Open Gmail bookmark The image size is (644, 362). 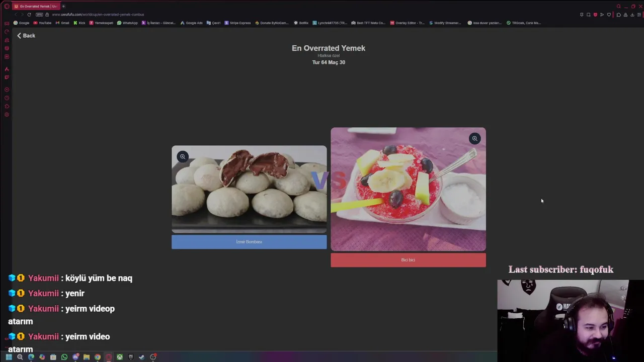point(62,23)
